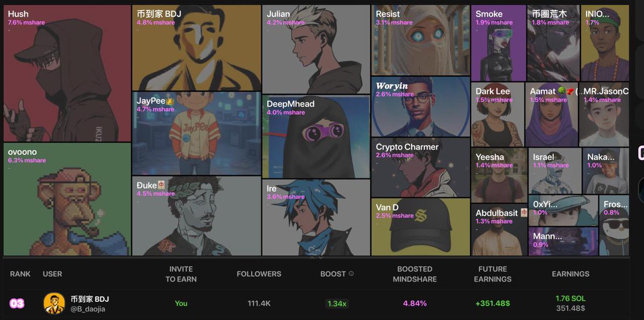
Task: Select the Resist tile
Action: pyautogui.click(x=421, y=40)
